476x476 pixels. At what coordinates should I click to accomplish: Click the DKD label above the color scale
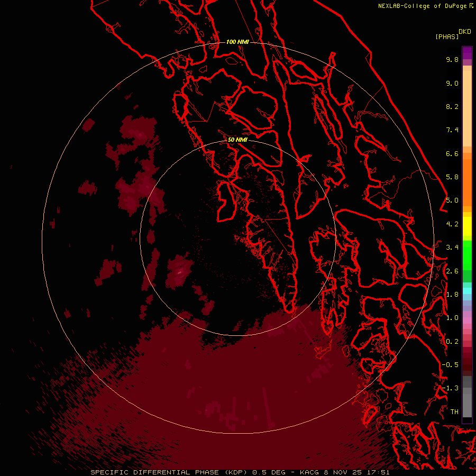pyautogui.click(x=465, y=32)
